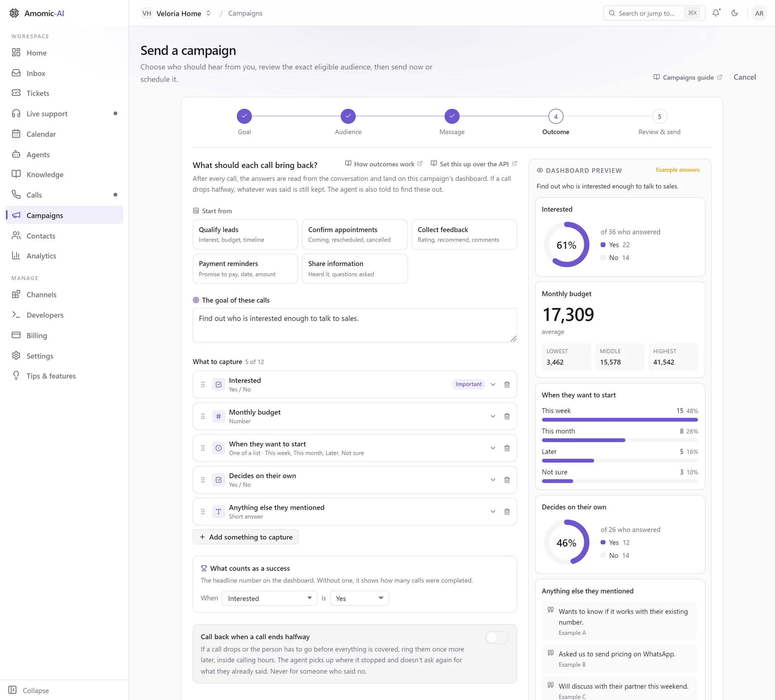The height and width of the screenshot is (700, 775).
Task: Delete Anything else they mentioned row
Action: [x=507, y=512]
